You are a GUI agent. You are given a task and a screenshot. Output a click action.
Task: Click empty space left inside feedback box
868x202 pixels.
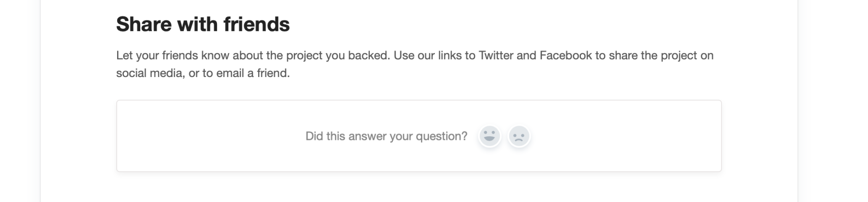[203, 136]
